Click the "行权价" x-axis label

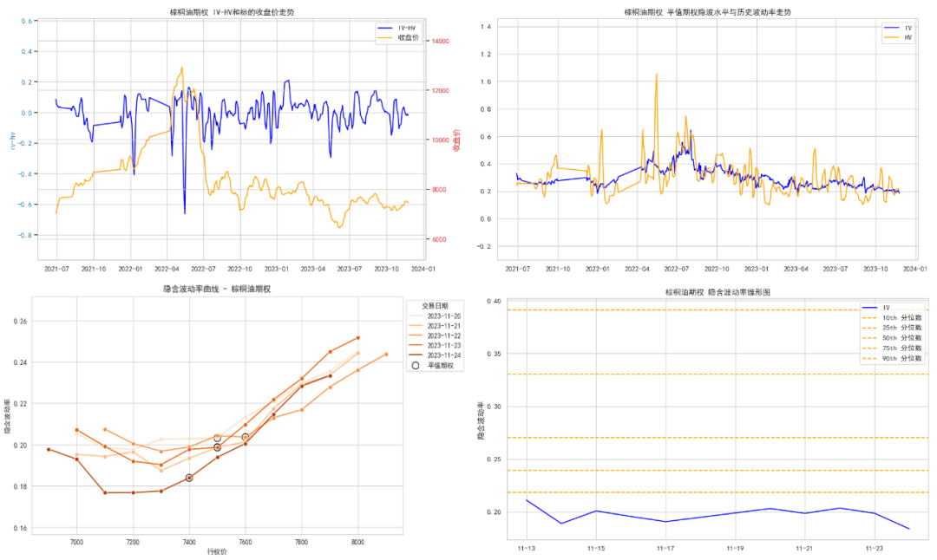(217, 552)
